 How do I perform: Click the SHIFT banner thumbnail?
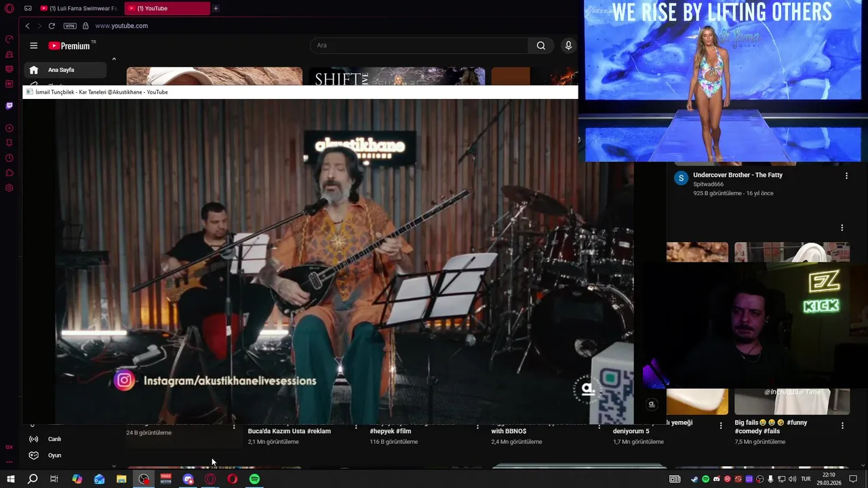[397, 77]
